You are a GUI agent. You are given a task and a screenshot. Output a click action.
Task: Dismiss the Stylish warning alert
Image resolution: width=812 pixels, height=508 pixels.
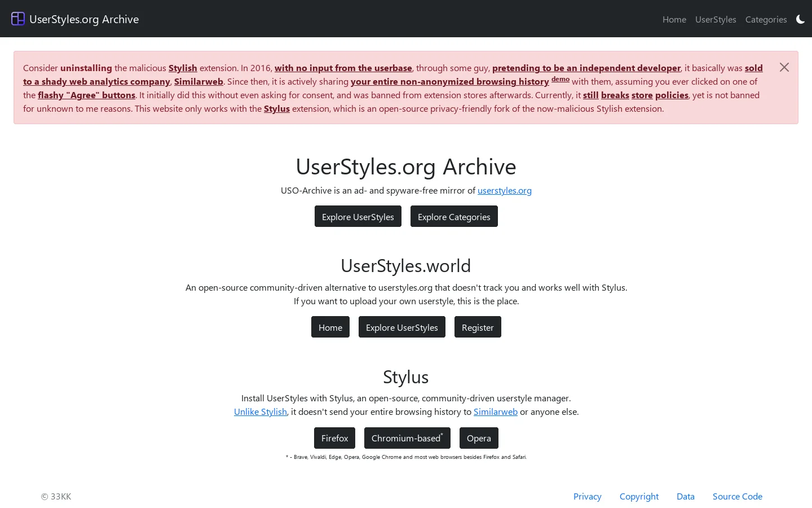(x=784, y=67)
